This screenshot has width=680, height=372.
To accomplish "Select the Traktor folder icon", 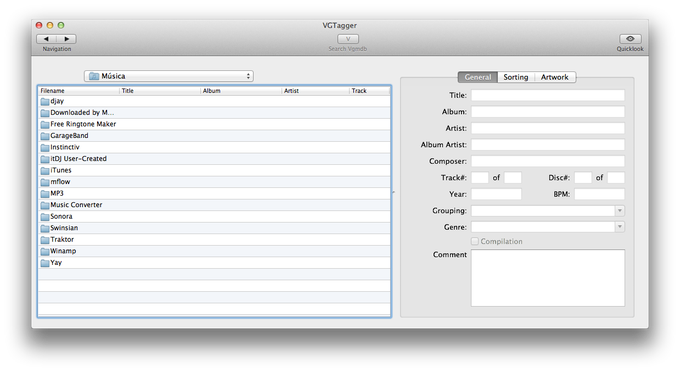I will coord(45,240).
